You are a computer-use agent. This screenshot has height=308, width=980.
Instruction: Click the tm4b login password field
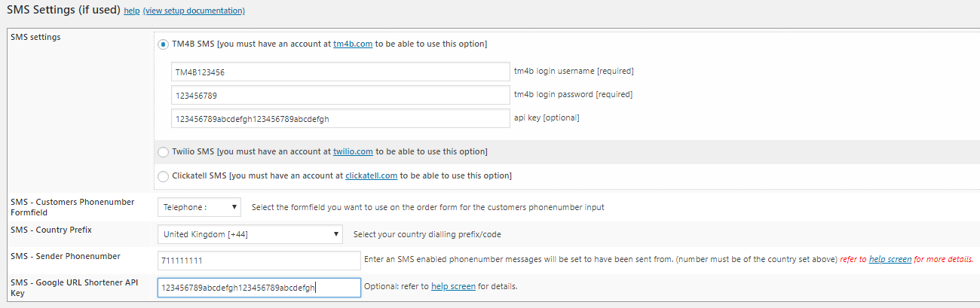[341, 95]
